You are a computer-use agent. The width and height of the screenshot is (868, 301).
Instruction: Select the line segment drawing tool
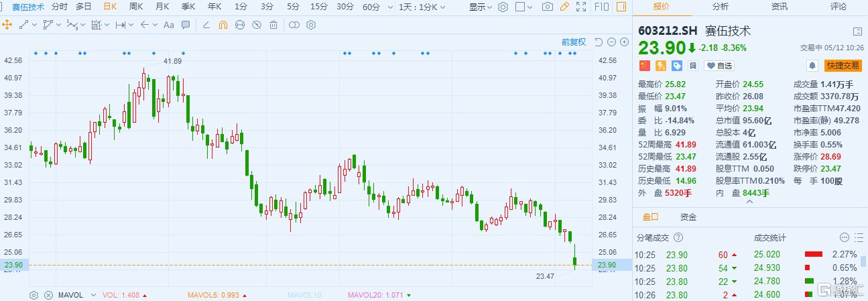tap(24, 25)
